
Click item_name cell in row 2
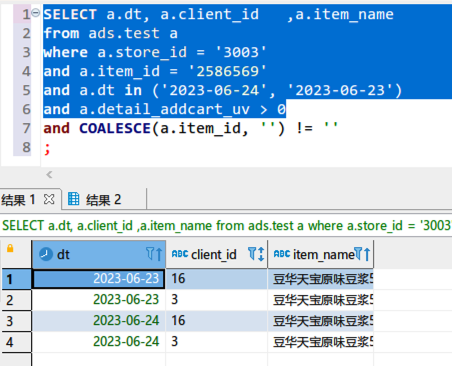pyautogui.click(x=321, y=300)
